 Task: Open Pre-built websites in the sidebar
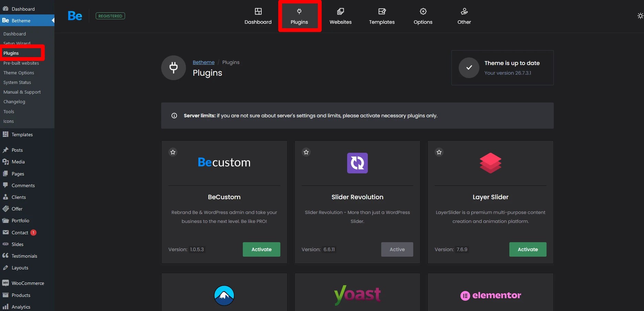(21, 63)
